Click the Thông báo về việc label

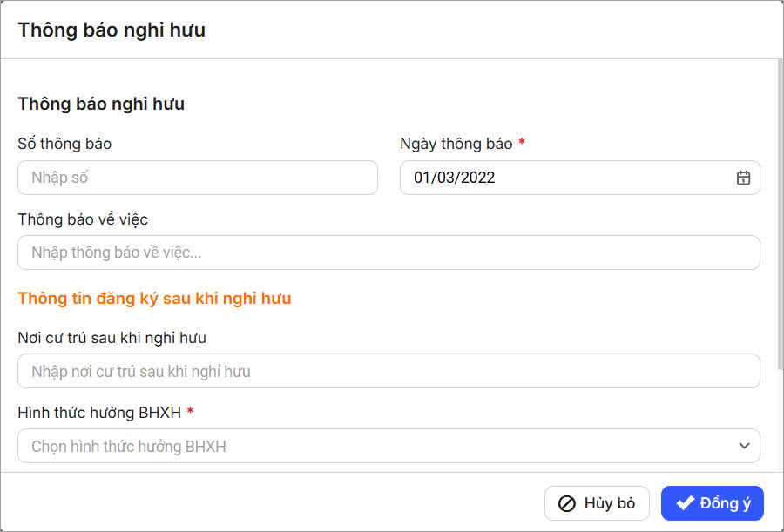(x=83, y=219)
